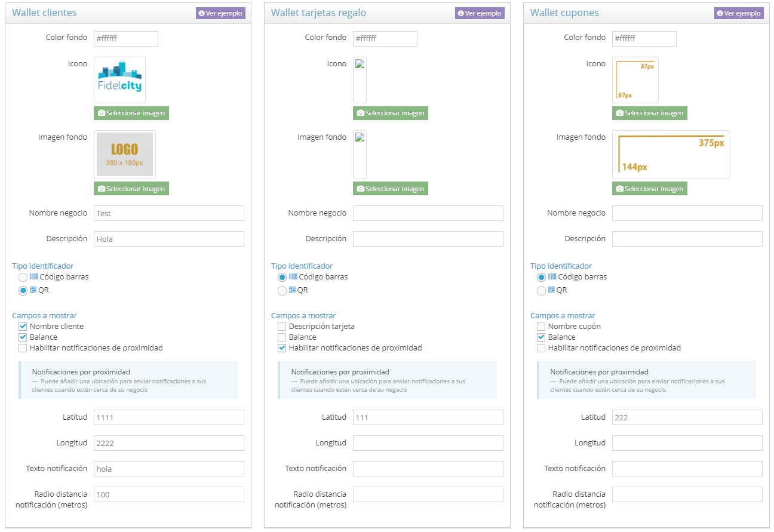
Task: Select QR radio in Wallet cupones
Action: (x=542, y=291)
